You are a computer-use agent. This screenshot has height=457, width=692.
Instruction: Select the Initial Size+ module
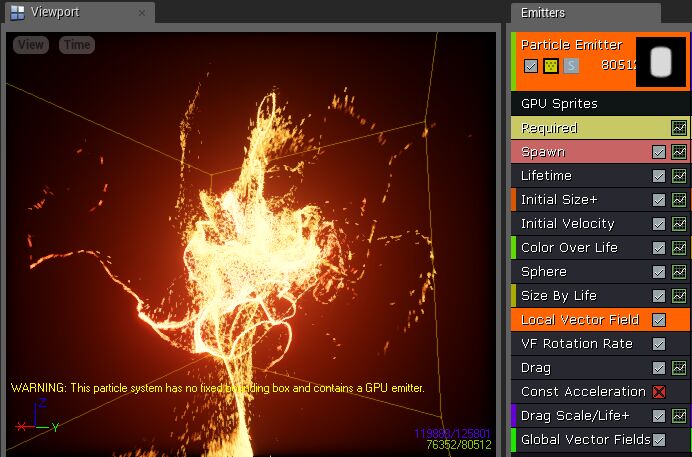click(600, 199)
